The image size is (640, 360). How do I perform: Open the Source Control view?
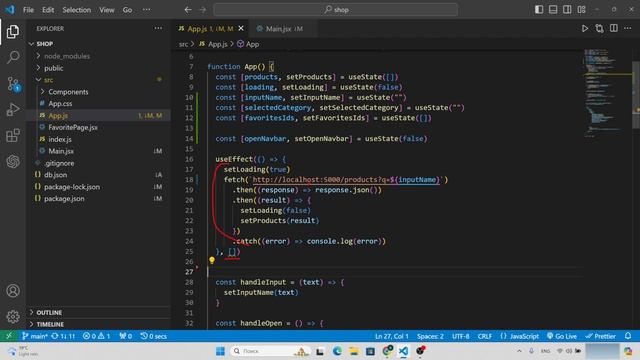pyautogui.click(x=13, y=84)
